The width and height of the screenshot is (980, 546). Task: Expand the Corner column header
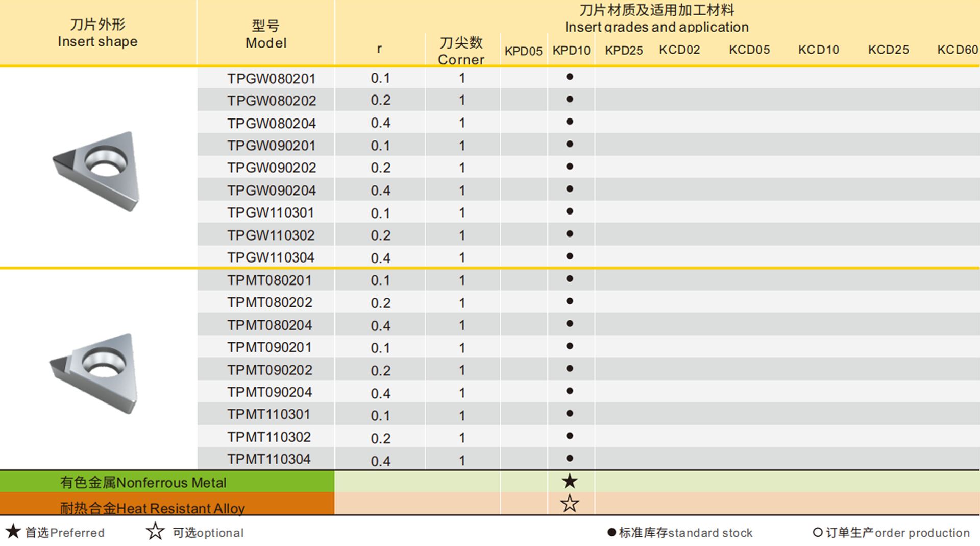(461, 51)
